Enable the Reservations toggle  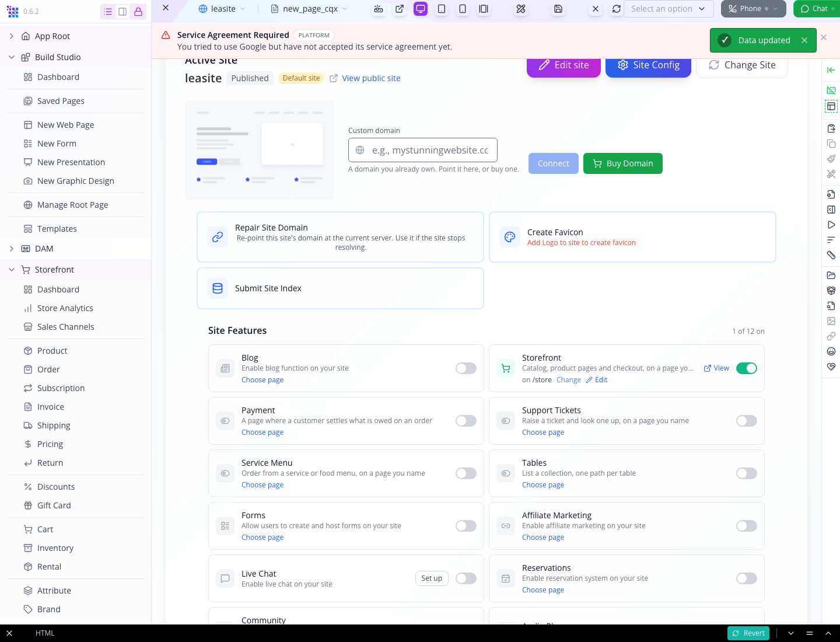pos(747,578)
